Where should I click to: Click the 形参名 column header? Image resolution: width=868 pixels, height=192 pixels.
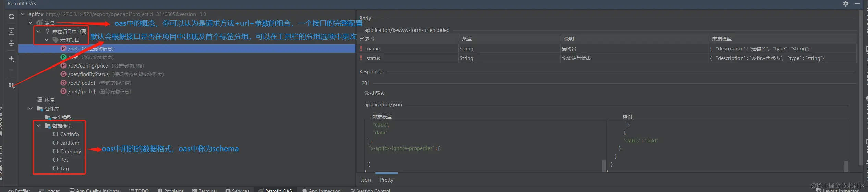point(408,39)
